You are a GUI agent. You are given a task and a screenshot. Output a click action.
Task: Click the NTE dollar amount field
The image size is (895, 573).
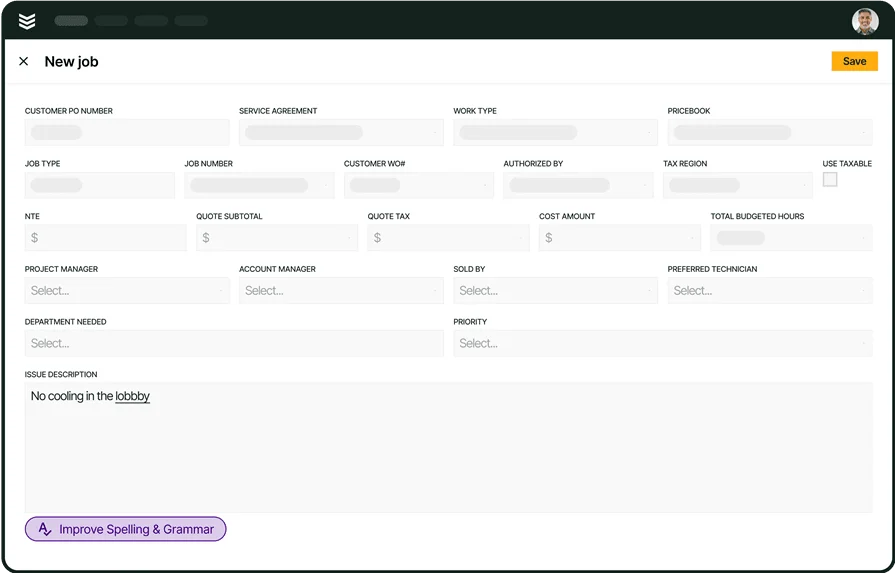click(106, 238)
